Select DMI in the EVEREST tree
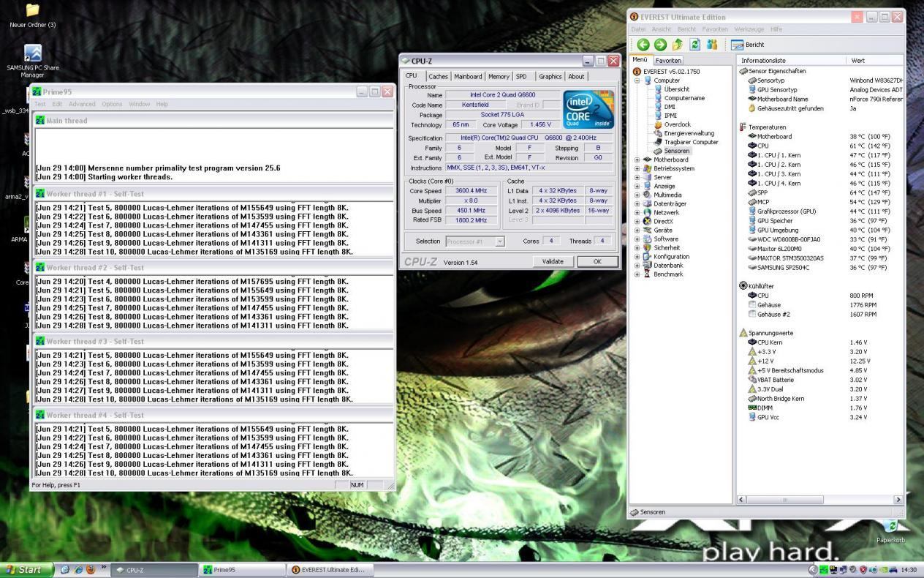Viewport: 924px width, 578px height. tap(670, 107)
